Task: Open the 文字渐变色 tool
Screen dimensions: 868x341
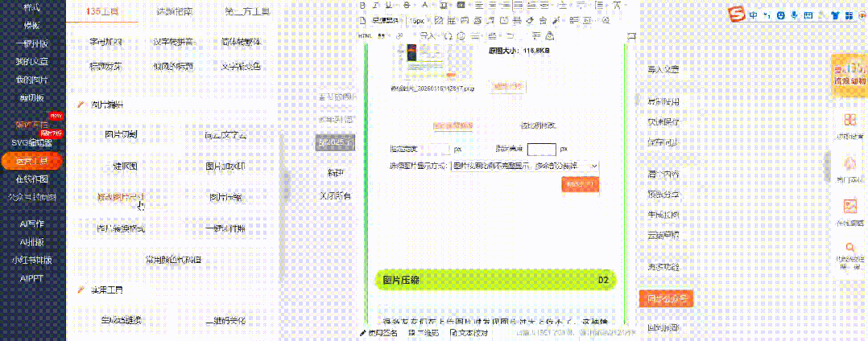Action: point(240,66)
